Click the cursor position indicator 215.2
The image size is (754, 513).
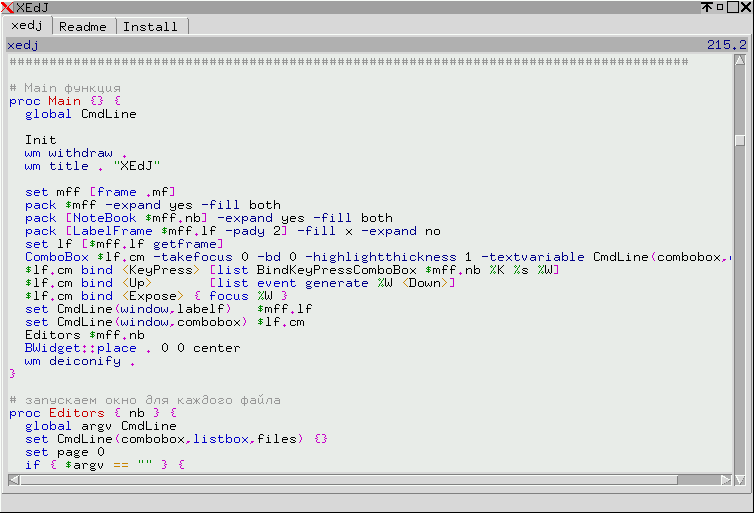click(726, 45)
